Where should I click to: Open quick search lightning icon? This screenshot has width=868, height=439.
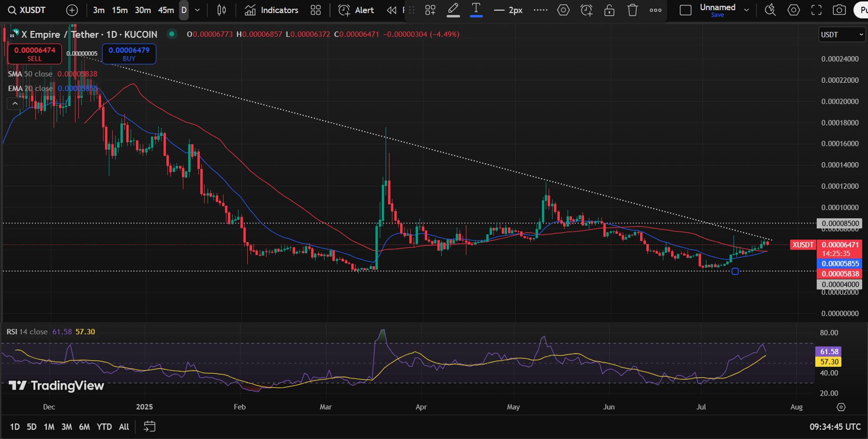click(770, 10)
